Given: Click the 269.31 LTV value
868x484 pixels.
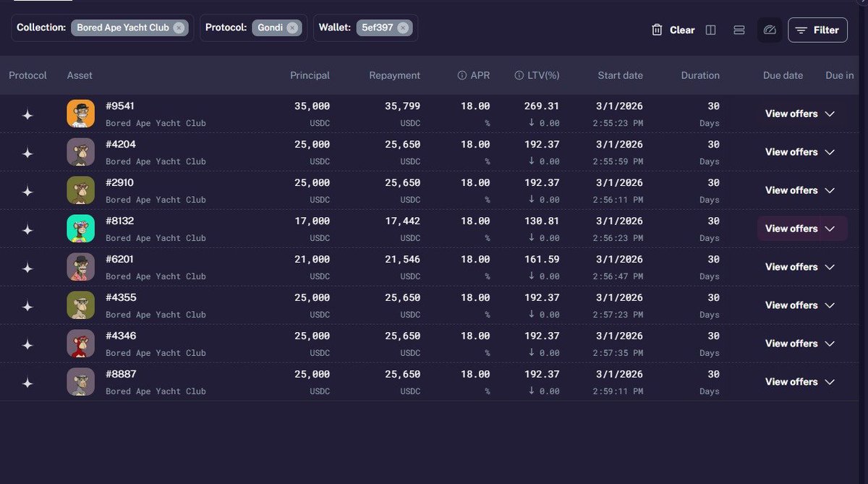Looking at the screenshot, I should pyautogui.click(x=542, y=106).
